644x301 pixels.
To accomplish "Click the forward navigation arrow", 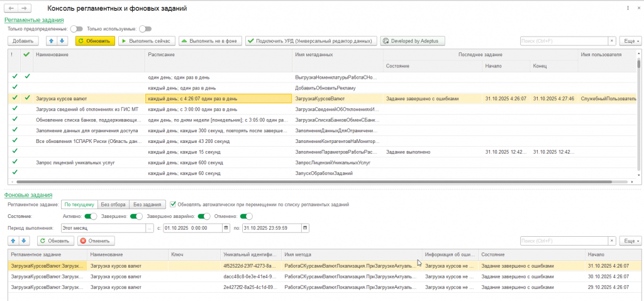I will pyautogui.click(x=24, y=9).
